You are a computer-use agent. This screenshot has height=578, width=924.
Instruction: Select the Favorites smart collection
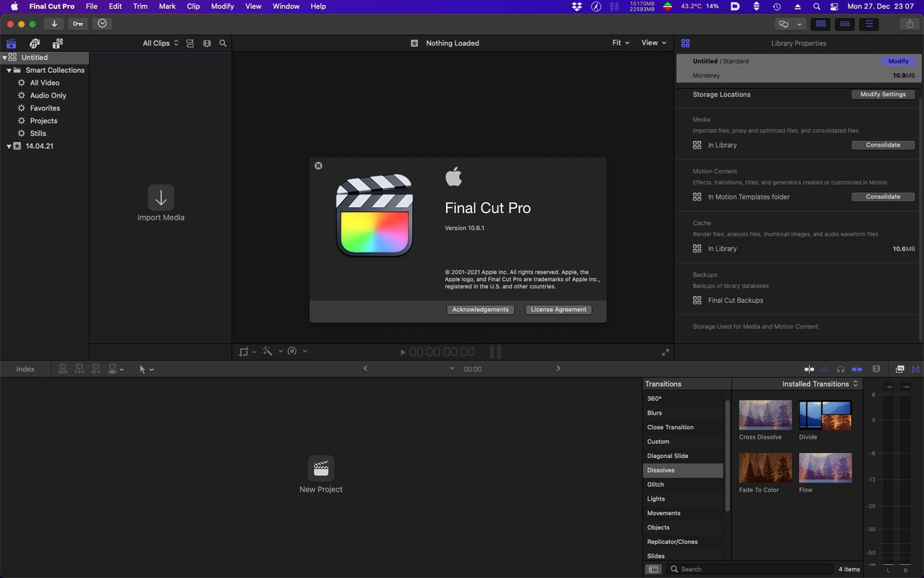[45, 108]
